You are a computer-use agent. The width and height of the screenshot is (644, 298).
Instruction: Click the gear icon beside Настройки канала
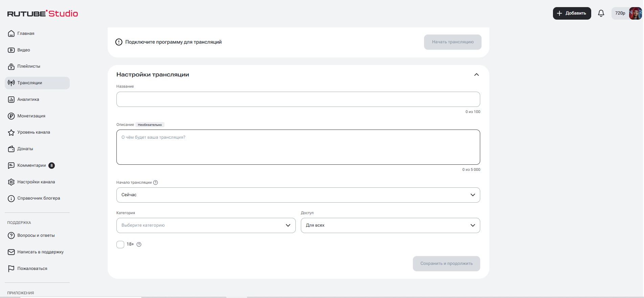(11, 182)
